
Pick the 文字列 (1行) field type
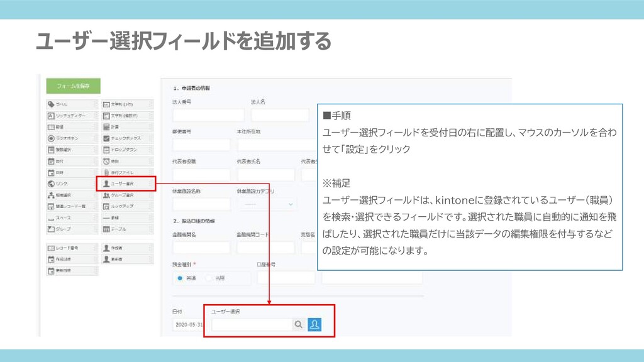[127, 104]
